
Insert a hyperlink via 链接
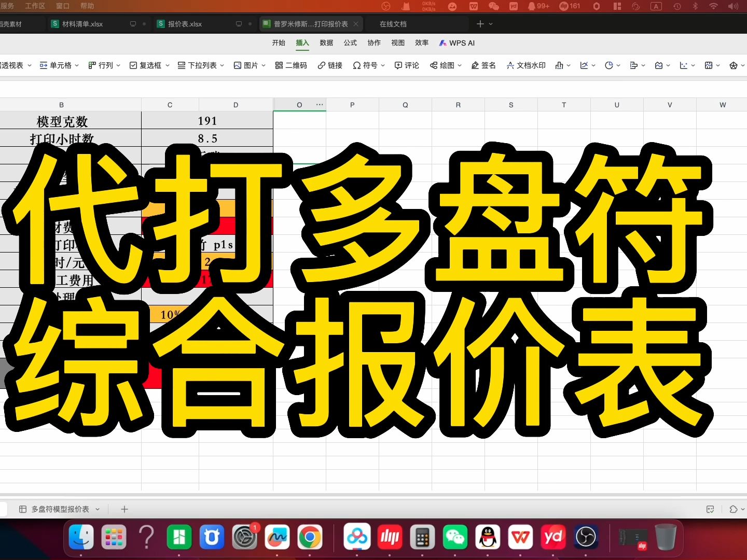tap(330, 65)
